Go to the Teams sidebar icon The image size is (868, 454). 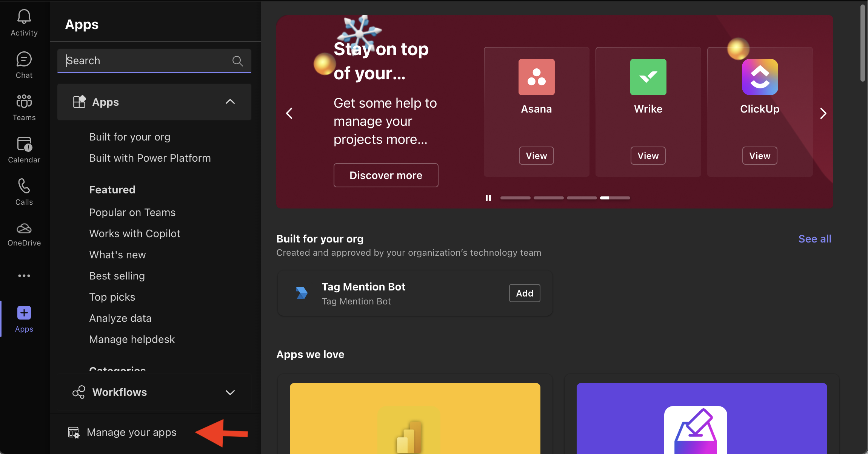pos(24,102)
